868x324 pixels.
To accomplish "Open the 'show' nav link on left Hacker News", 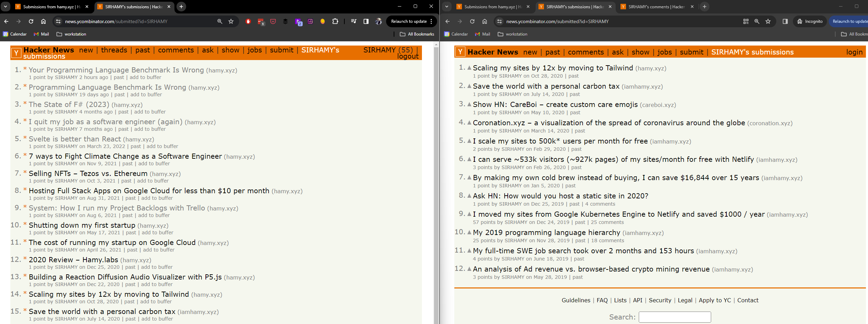I will coord(230,50).
